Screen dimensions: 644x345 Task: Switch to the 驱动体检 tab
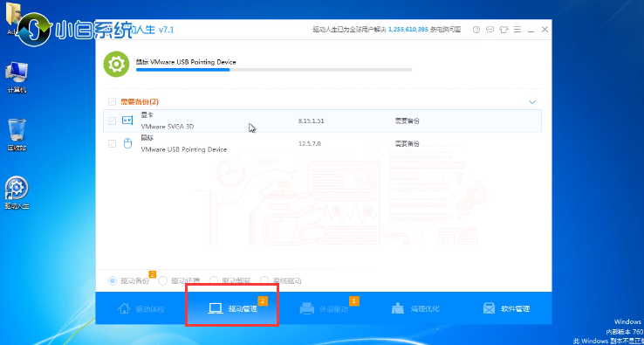(141, 309)
